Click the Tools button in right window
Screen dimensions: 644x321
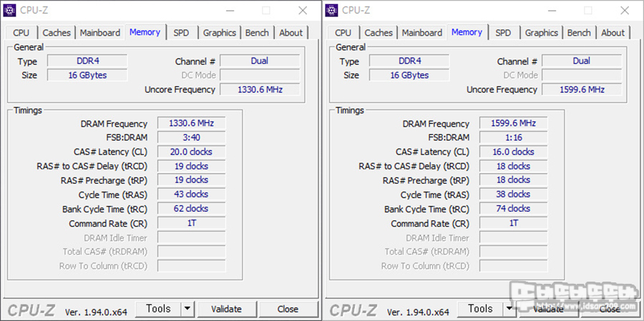coord(480,309)
